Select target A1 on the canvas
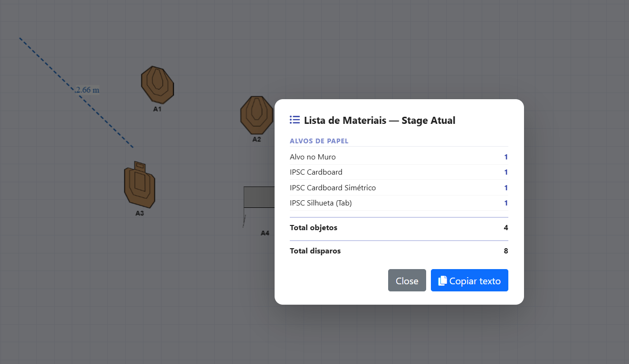 (158, 85)
